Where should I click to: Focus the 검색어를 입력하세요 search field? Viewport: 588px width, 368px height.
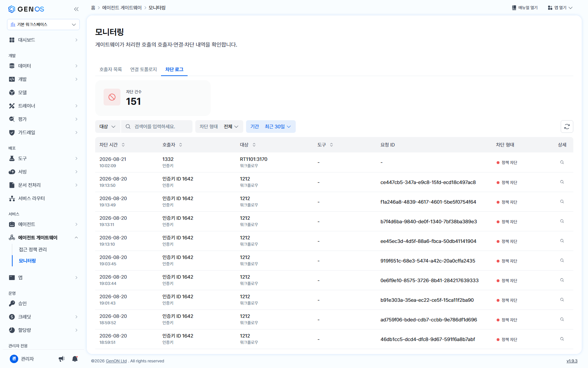click(x=157, y=127)
